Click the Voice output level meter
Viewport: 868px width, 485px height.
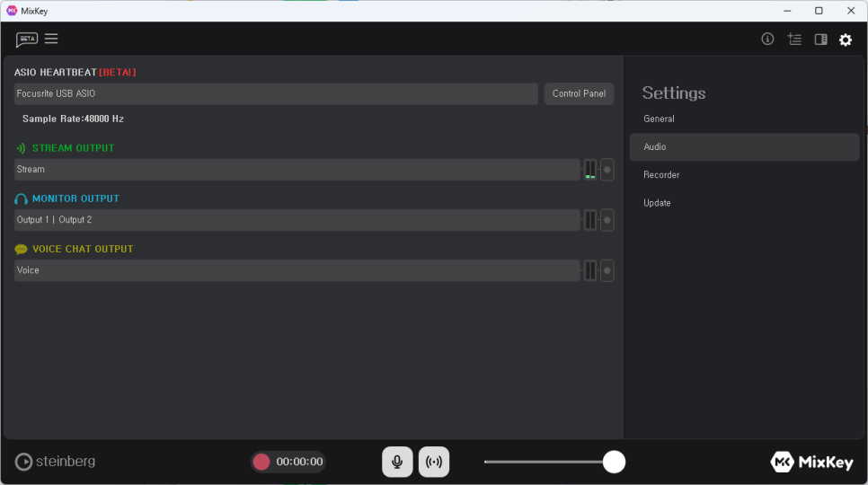(x=590, y=270)
